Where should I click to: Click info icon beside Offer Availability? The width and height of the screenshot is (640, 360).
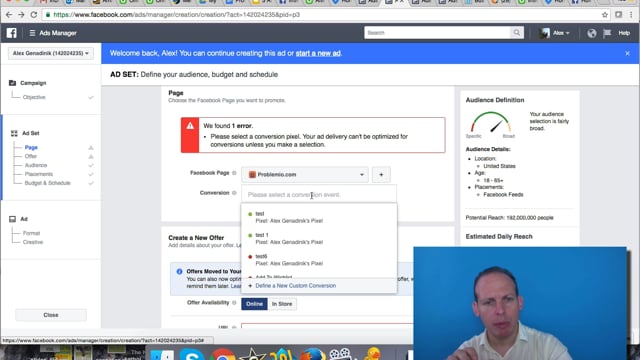click(x=234, y=303)
